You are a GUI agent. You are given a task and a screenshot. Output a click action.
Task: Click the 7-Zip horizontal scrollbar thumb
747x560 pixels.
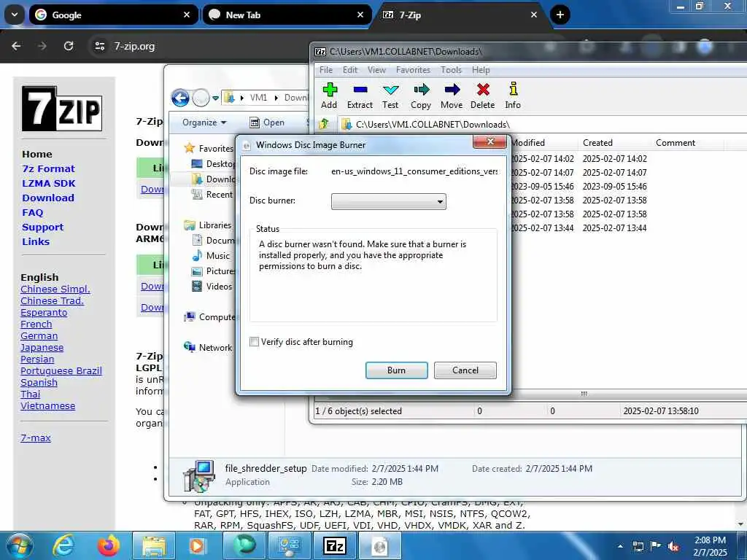pyautogui.click(x=584, y=394)
